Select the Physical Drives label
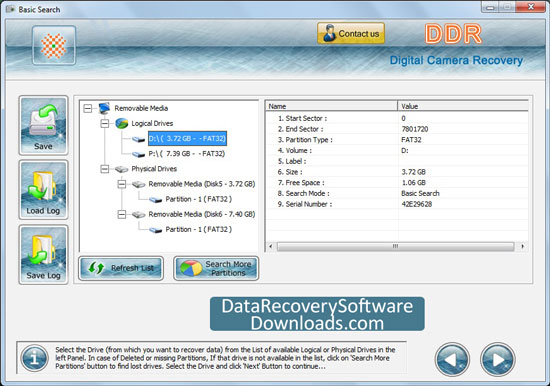Screen dimensions: 550x386 (154, 169)
